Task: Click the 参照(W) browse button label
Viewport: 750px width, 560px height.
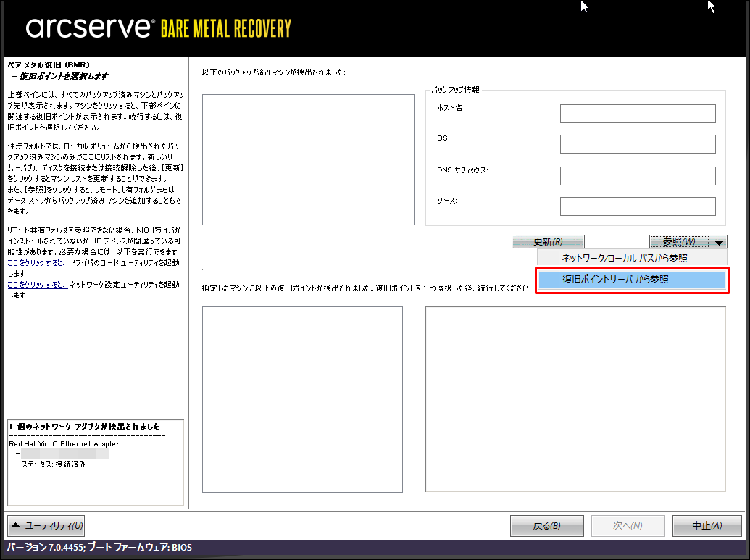Action: [680, 241]
